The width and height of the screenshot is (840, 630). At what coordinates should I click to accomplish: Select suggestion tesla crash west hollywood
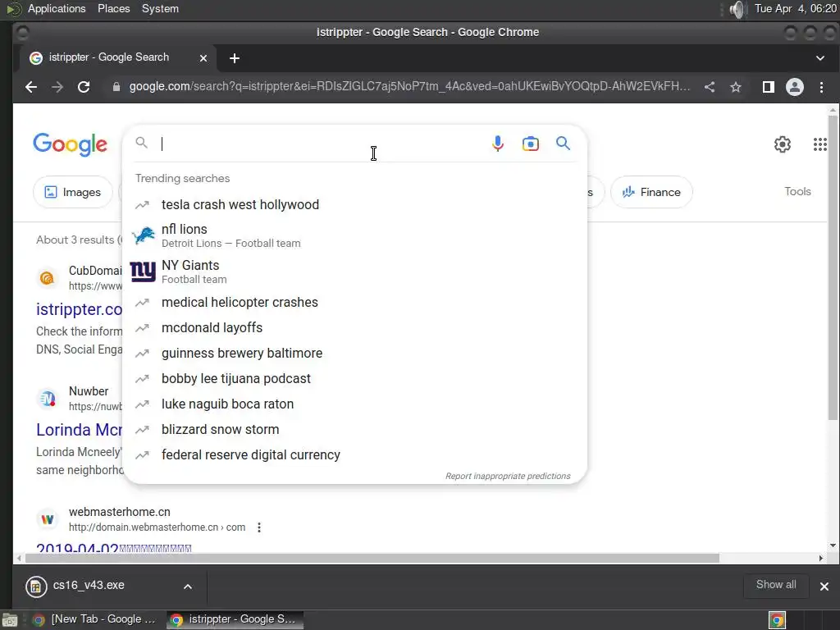(354, 204)
